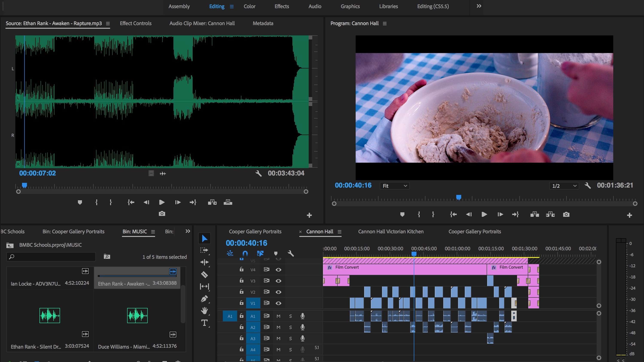Toggle A1 source patching indicator
The width and height of the screenshot is (644, 362).
pos(230,316)
